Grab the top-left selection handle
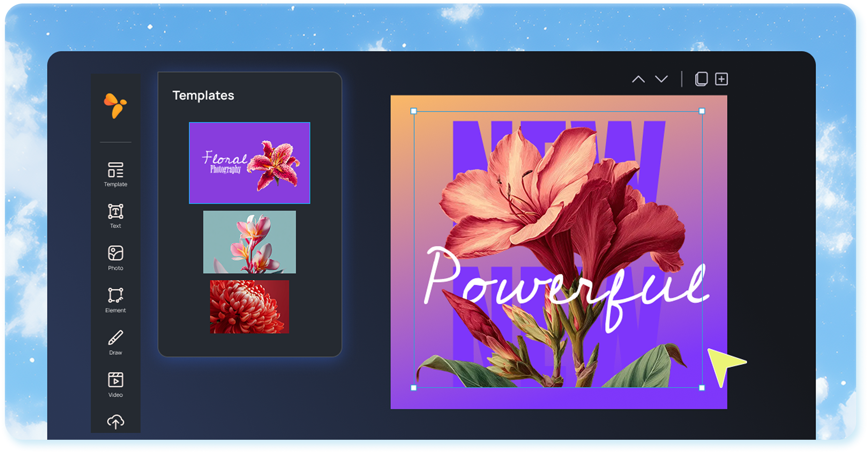The width and height of the screenshot is (868, 453). (414, 111)
